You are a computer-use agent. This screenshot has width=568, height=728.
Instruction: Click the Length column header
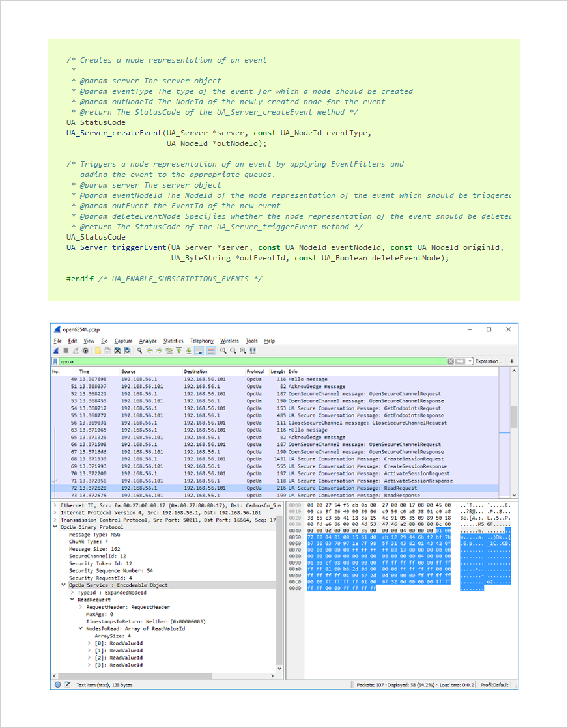coord(277,371)
